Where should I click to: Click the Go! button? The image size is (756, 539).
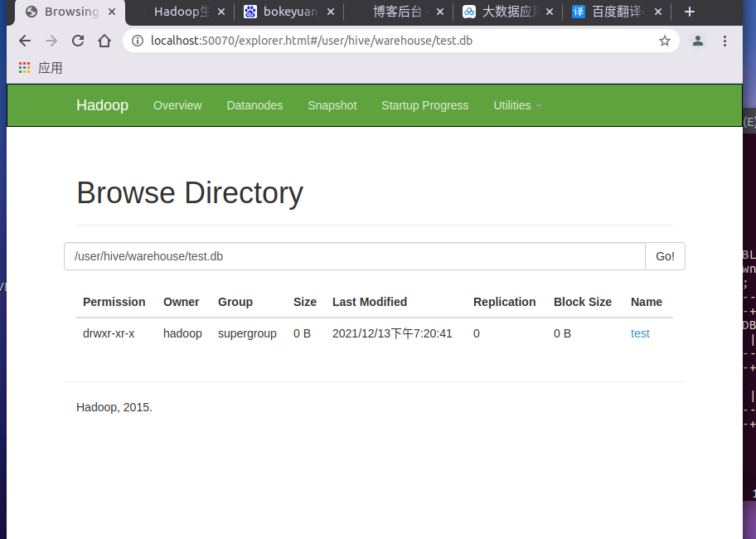tap(665, 256)
